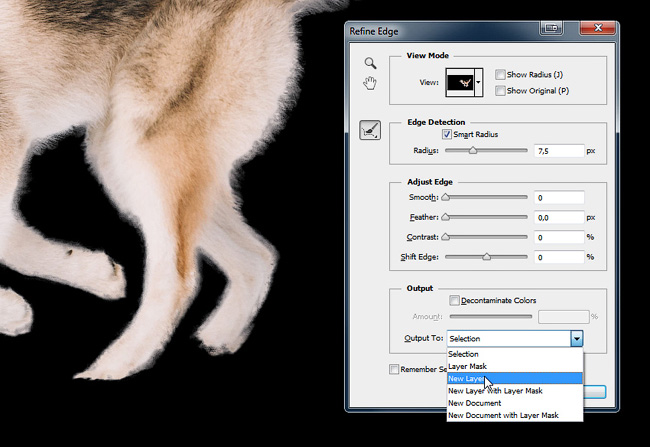Enable Decontaminate Colors checkbox
The height and width of the screenshot is (447, 650).
pyautogui.click(x=454, y=300)
